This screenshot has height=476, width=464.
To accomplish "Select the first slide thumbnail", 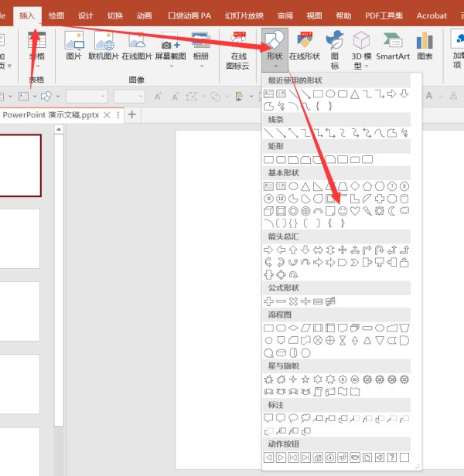I will 19,166.
